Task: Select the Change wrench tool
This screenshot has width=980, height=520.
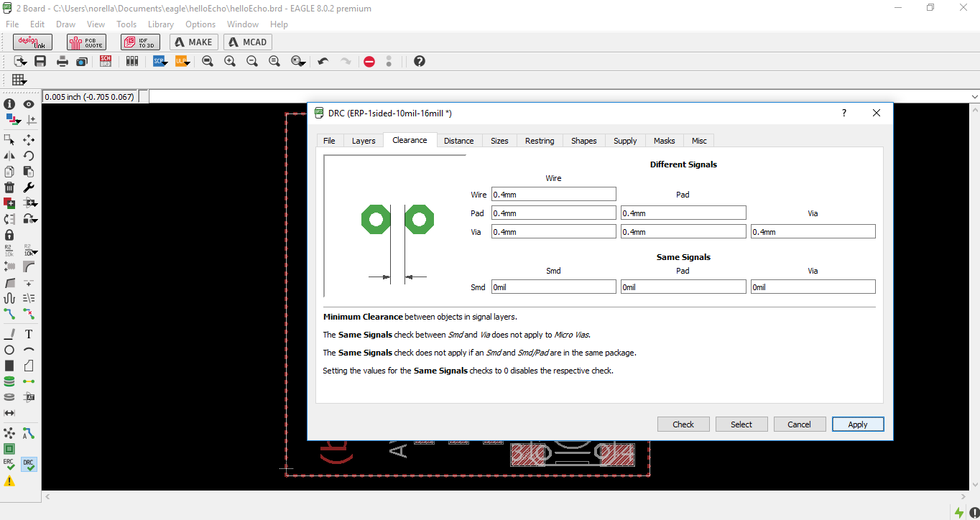Action: tap(29, 187)
